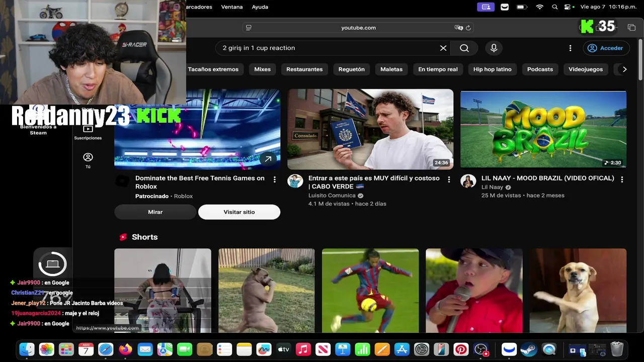Open Mail from the Dock
Screen dimensions: 644x362
click(145, 349)
